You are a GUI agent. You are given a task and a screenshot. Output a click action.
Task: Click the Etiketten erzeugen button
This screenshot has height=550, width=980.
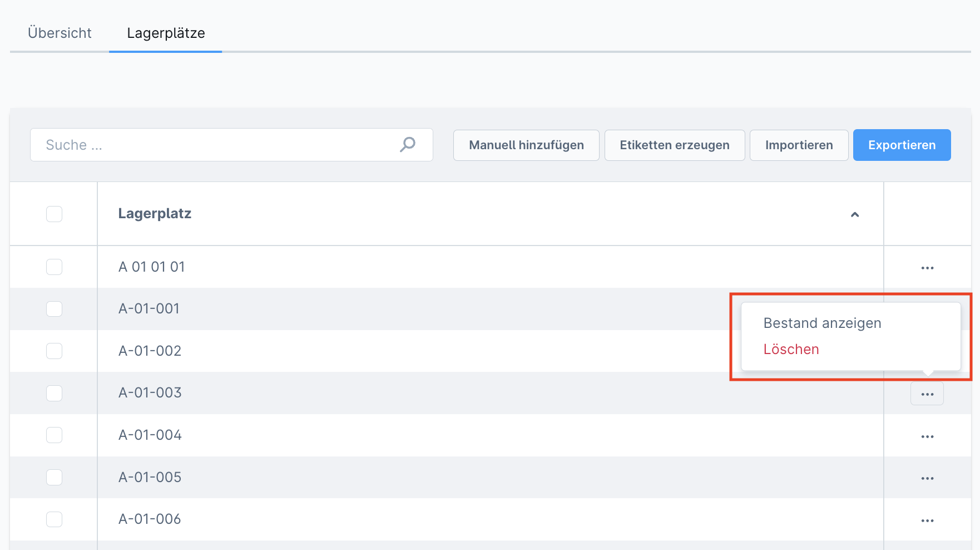[x=674, y=145]
